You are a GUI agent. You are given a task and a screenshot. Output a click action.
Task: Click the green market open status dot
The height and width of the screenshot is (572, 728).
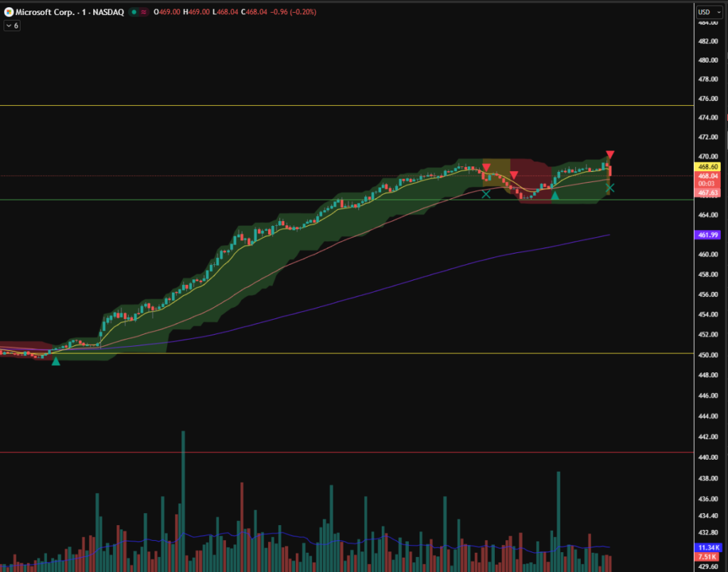pyautogui.click(x=133, y=12)
